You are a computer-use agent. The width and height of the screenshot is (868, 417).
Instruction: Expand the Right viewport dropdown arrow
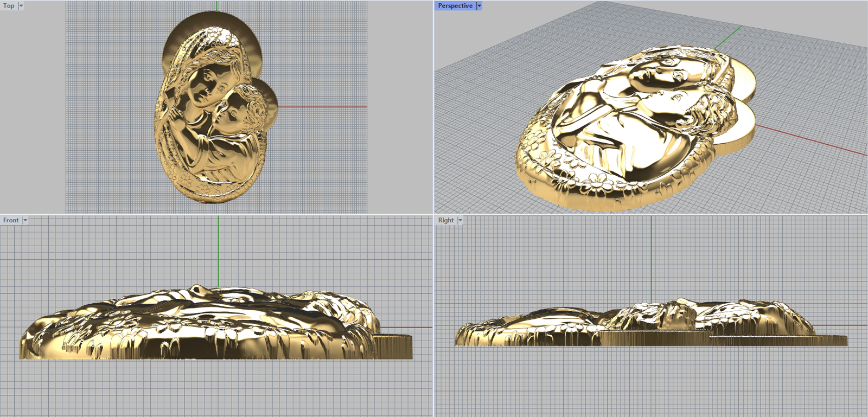click(460, 220)
